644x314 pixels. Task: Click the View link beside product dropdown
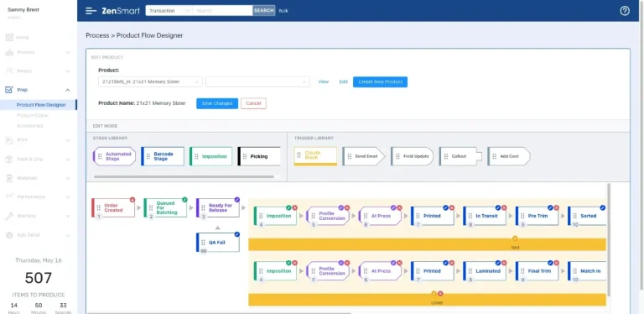(x=323, y=81)
